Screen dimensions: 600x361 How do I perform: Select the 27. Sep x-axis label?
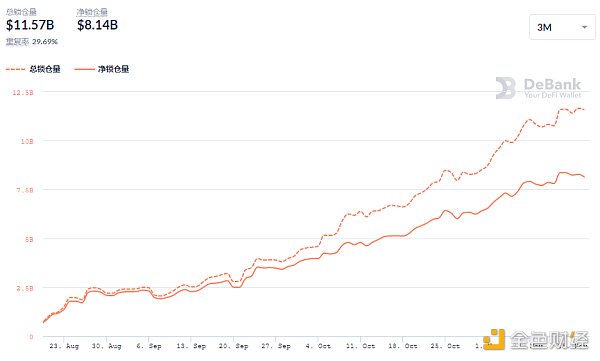[276, 346]
